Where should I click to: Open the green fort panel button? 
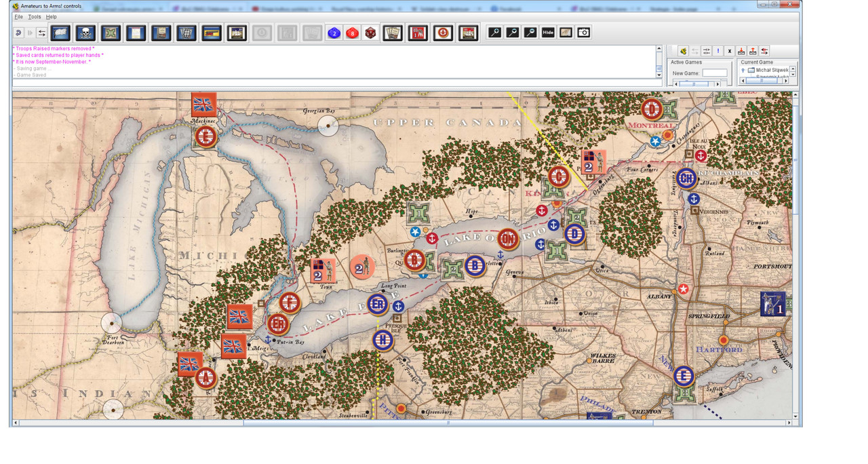pos(111,33)
